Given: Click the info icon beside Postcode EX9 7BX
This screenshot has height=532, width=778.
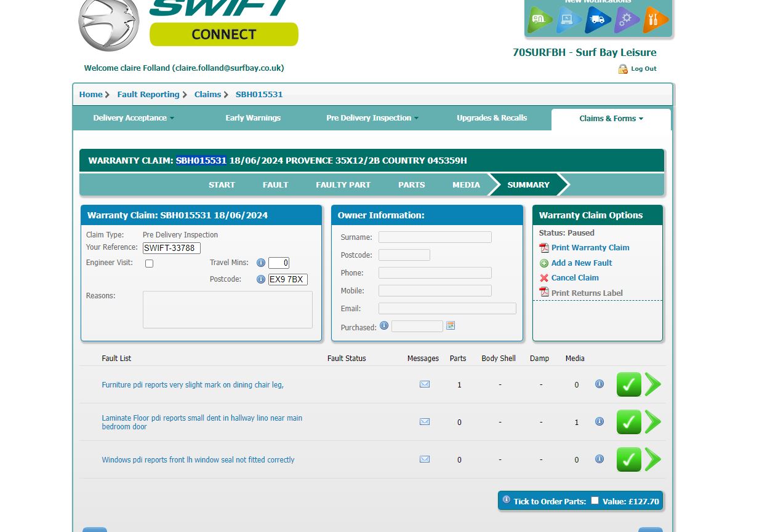Looking at the screenshot, I should [261, 279].
